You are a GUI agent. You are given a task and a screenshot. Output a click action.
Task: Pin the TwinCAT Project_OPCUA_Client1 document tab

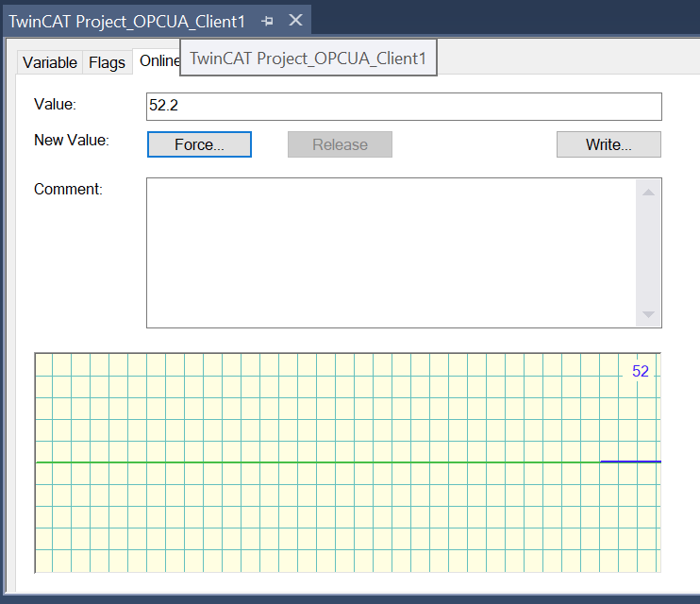[267, 21]
